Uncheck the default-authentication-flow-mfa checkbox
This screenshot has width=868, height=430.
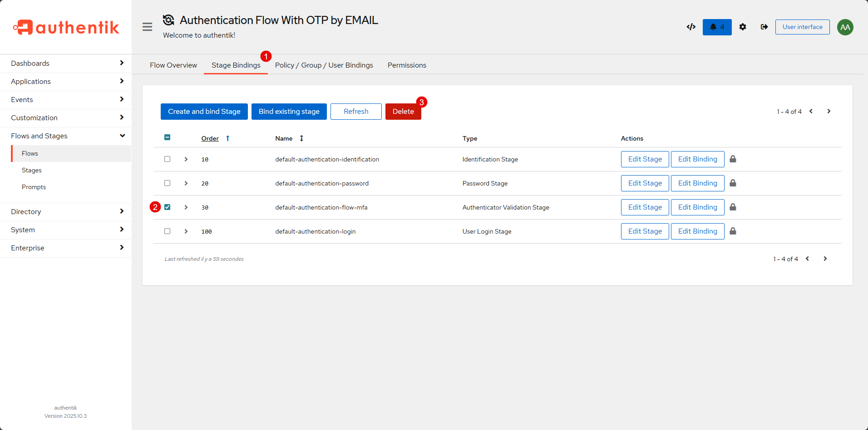(x=168, y=207)
